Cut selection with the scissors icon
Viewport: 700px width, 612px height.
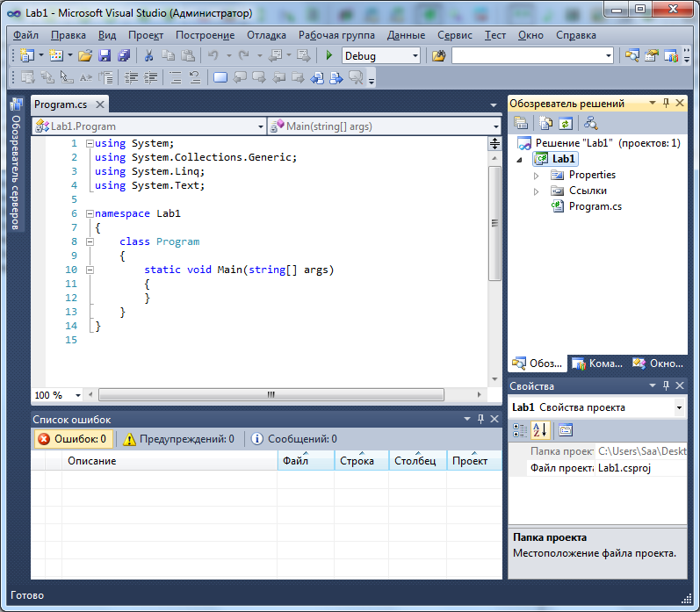148,56
